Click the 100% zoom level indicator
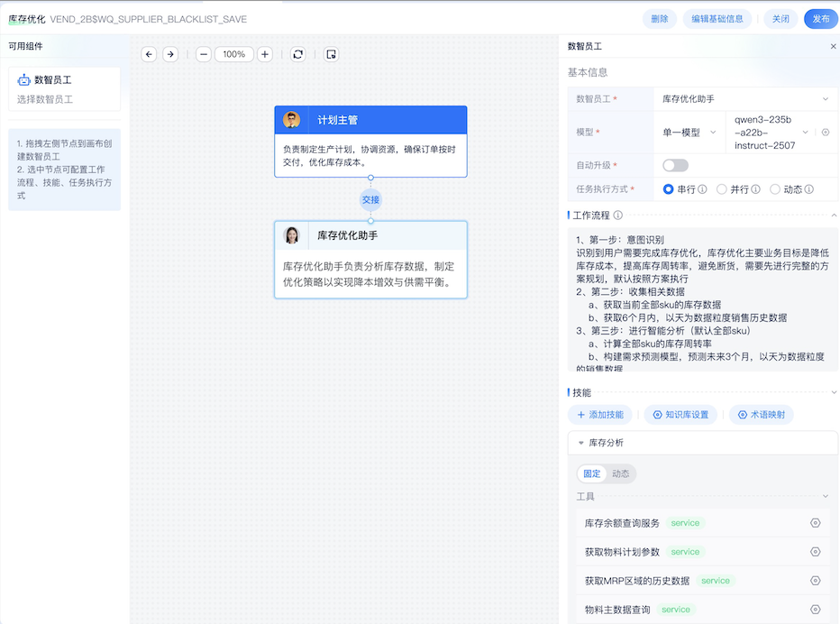 pos(233,54)
